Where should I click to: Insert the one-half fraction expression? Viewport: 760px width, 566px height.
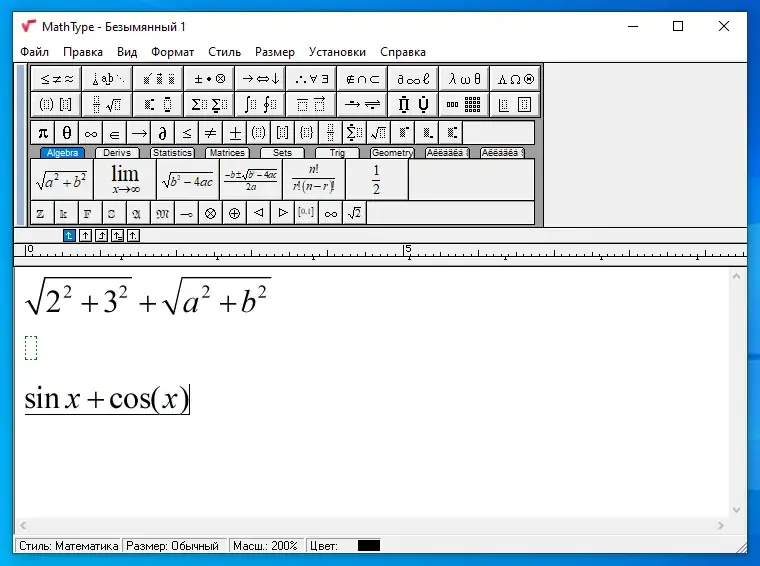pyautogui.click(x=377, y=180)
